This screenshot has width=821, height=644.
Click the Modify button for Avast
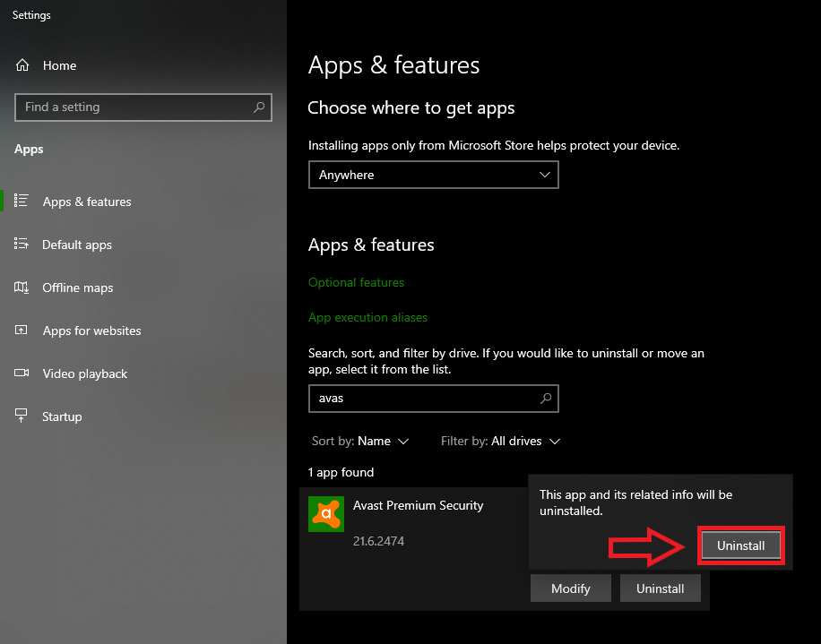pos(571,588)
